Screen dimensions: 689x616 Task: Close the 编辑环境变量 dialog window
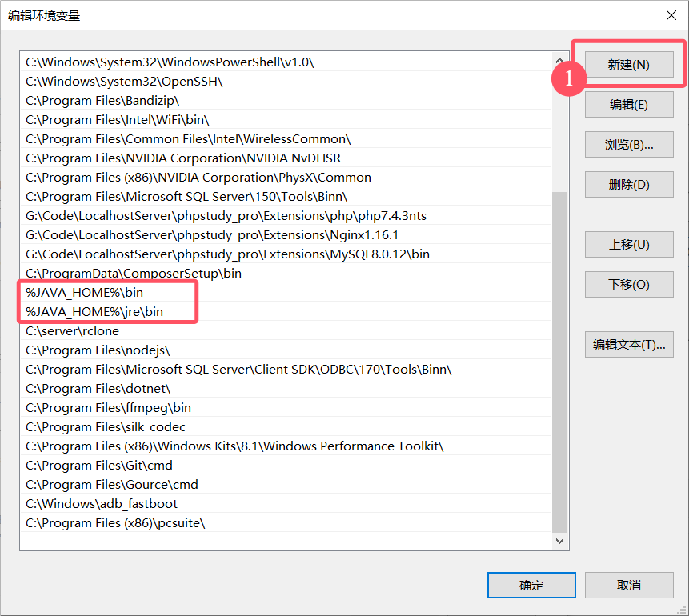(x=671, y=15)
